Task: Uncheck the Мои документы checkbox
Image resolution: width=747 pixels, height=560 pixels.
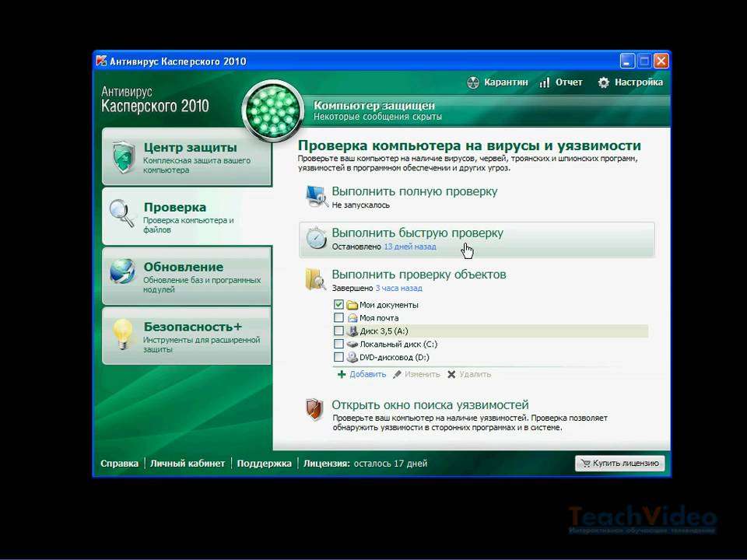Action: (338, 304)
